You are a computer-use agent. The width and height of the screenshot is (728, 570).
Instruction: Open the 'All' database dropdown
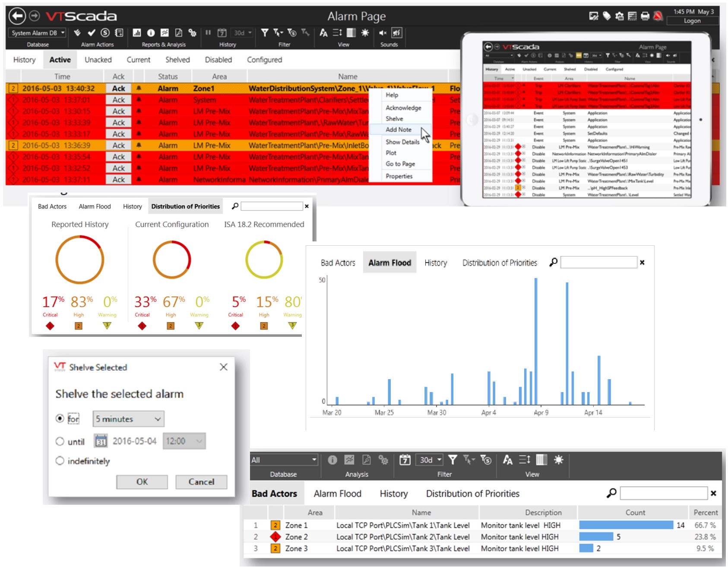pos(284,460)
